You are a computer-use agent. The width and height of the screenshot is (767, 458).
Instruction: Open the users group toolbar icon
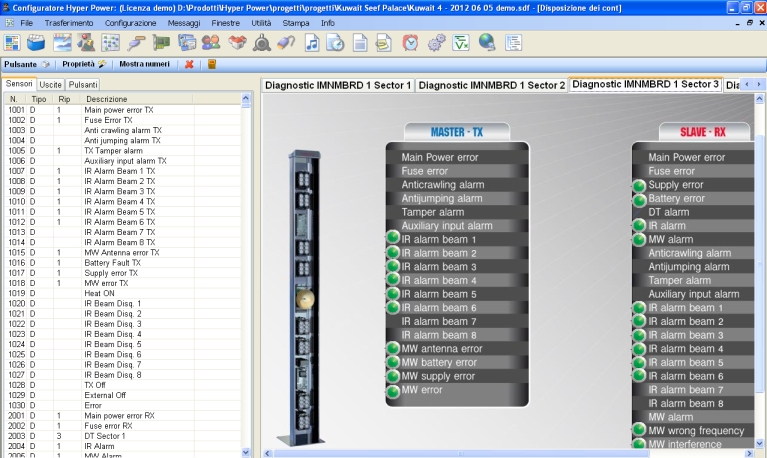click(211, 43)
